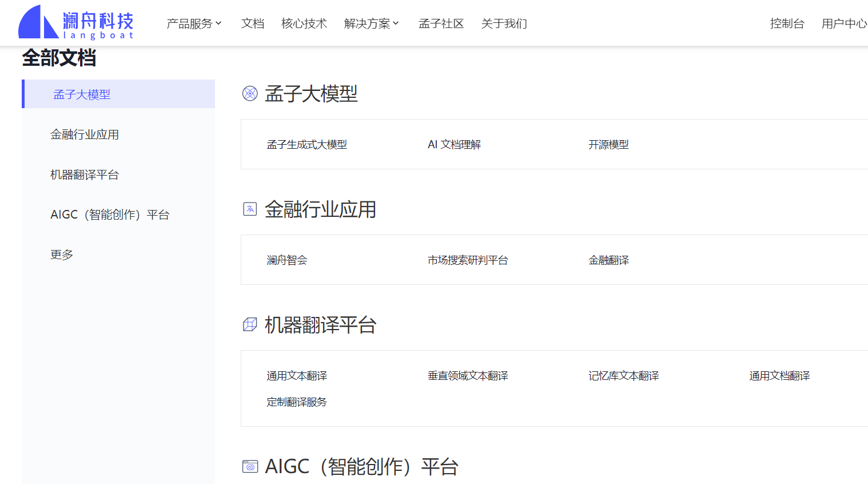Expand the 产品服务 dropdown menu
868x484 pixels.
[x=194, y=23]
